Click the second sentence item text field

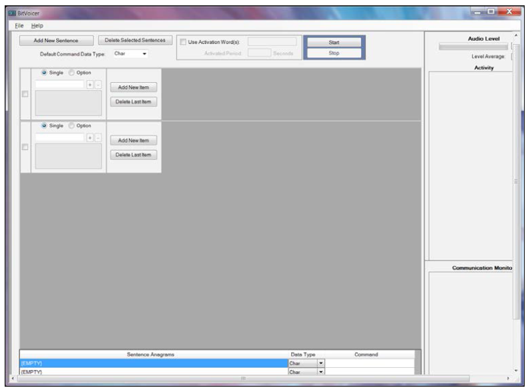pyautogui.click(x=59, y=137)
